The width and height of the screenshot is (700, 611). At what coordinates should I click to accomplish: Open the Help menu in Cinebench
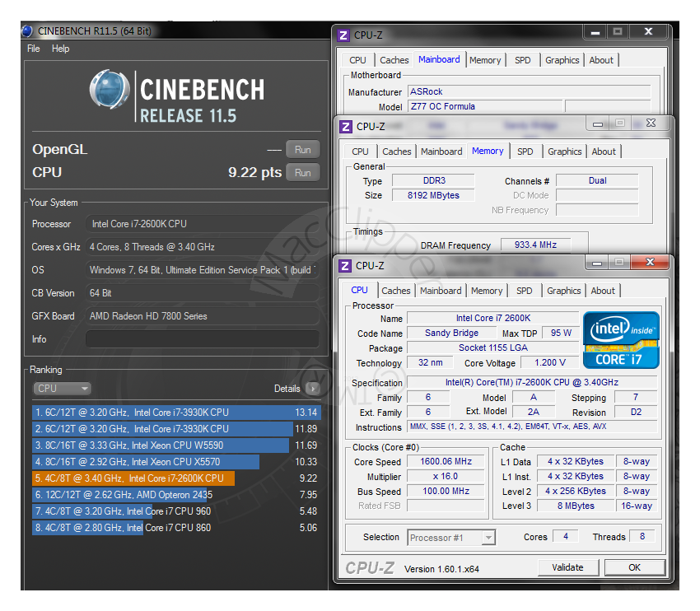(60, 49)
